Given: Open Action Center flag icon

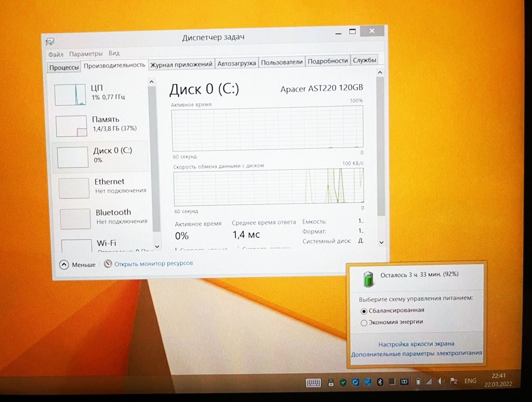Looking at the screenshot, I should tap(454, 381).
